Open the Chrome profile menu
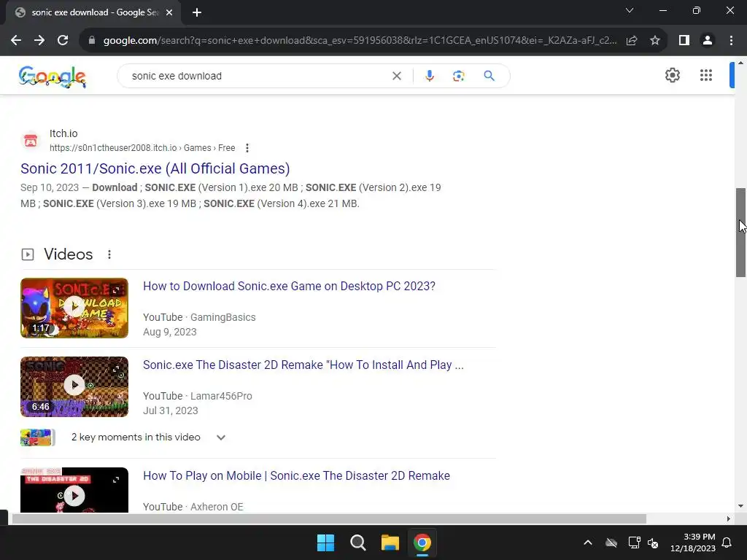Viewport: 747px width, 560px height. pyautogui.click(x=708, y=41)
